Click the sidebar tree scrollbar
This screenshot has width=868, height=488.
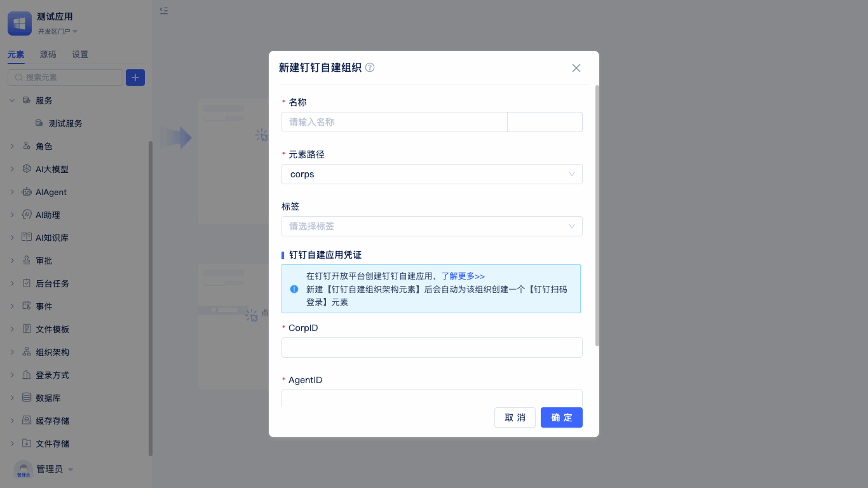click(x=151, y=299)
